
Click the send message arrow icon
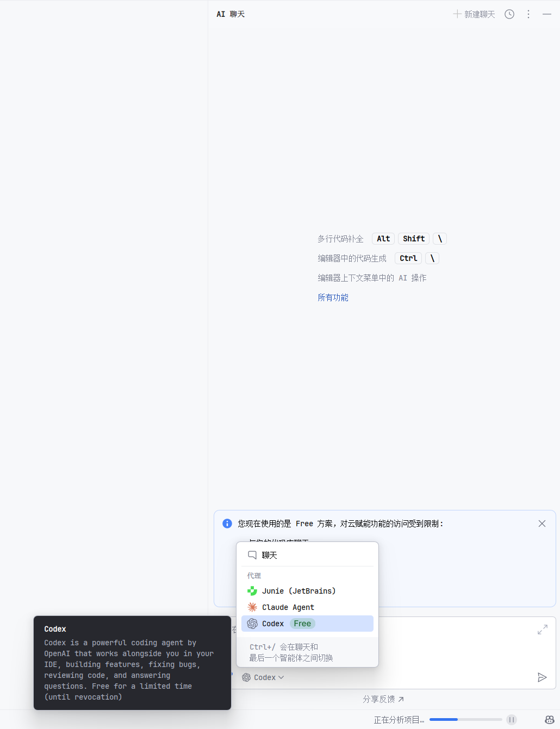[x=542, y=677]
